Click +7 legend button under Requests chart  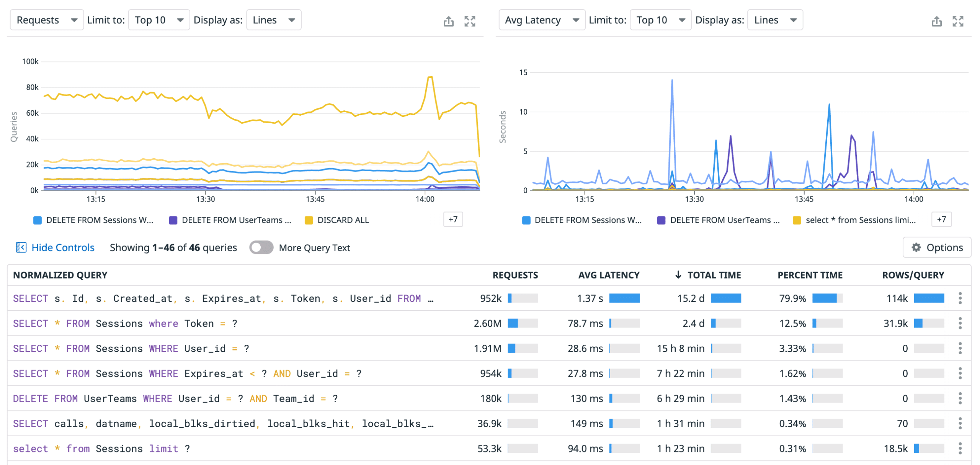[x=453, y=219]
